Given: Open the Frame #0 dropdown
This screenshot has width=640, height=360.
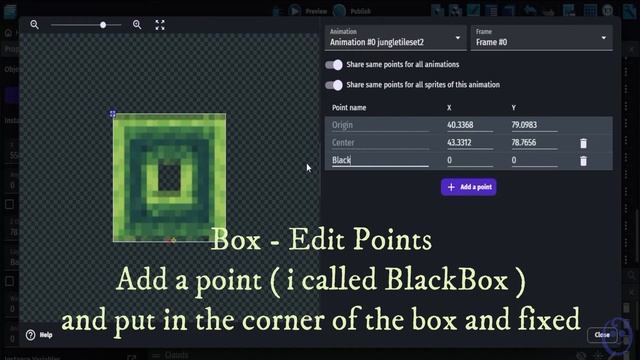Looking at the screenshot, I should coord(541,38).
